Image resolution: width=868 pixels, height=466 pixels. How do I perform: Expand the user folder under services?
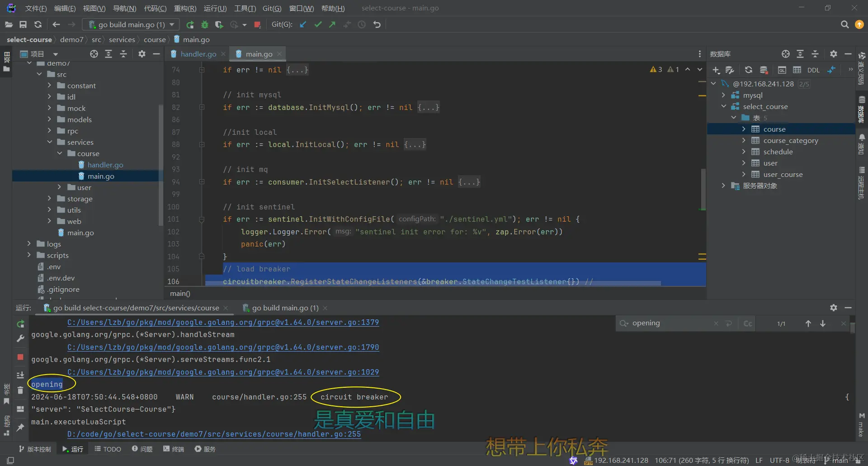click(60, 187)
